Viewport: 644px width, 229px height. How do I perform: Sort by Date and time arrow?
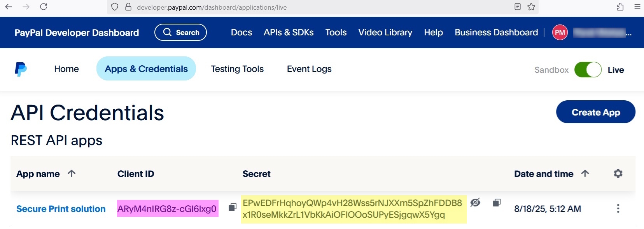click(x=585, y=173)
